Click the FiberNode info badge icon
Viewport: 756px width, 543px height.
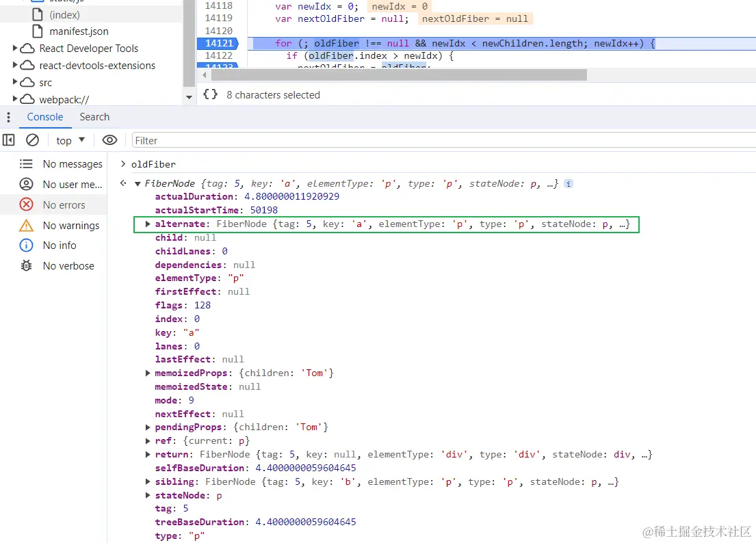coord(569,183)
